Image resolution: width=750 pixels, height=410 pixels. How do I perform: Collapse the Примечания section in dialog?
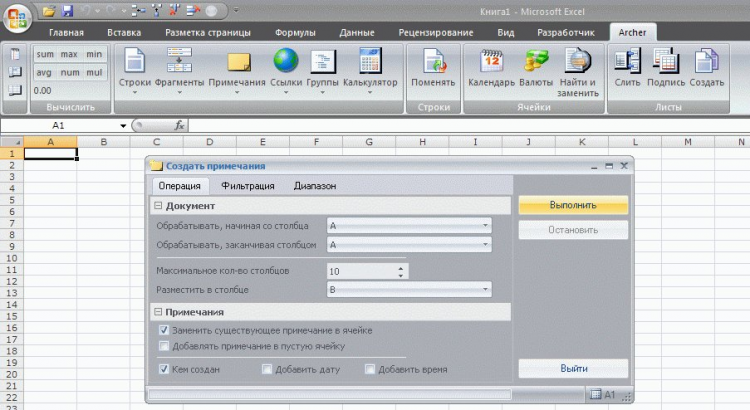click(x=158, y=312)
